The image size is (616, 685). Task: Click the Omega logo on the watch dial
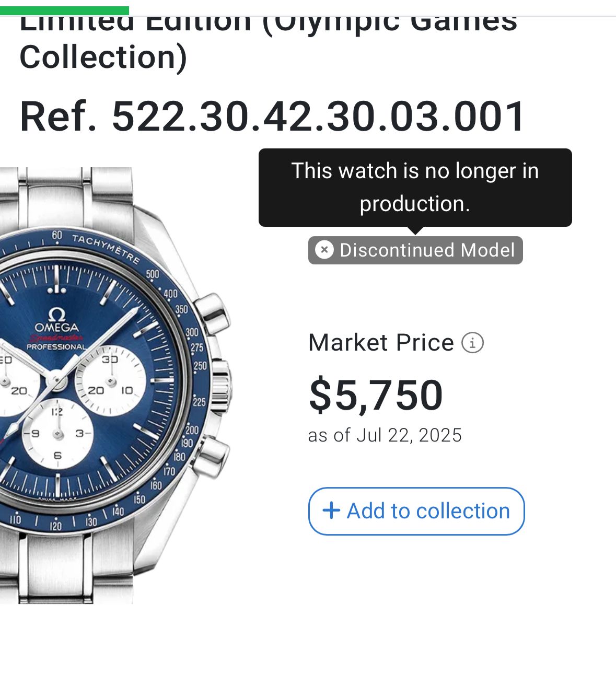56,320
